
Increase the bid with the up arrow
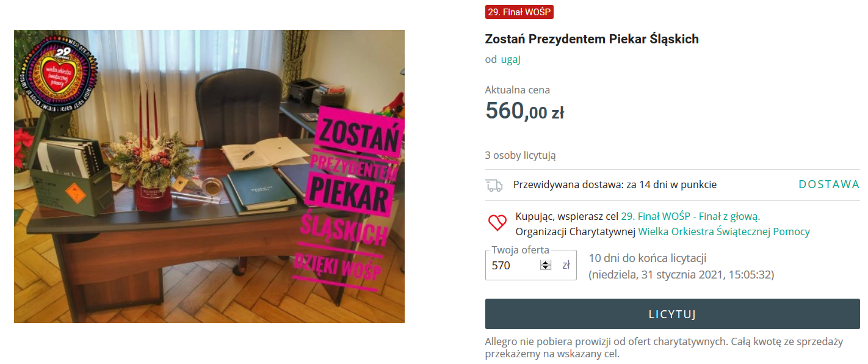pyautogui.click(x=545, y=263)
